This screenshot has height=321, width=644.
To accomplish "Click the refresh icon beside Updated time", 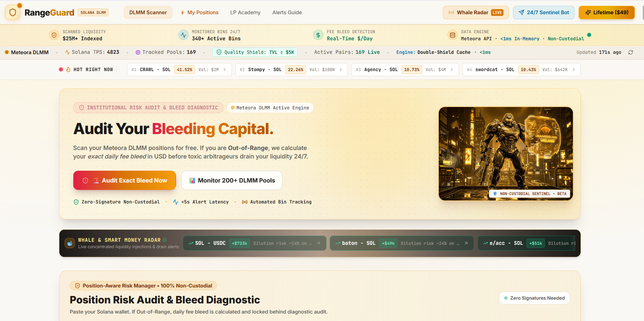I will point(630,52).
